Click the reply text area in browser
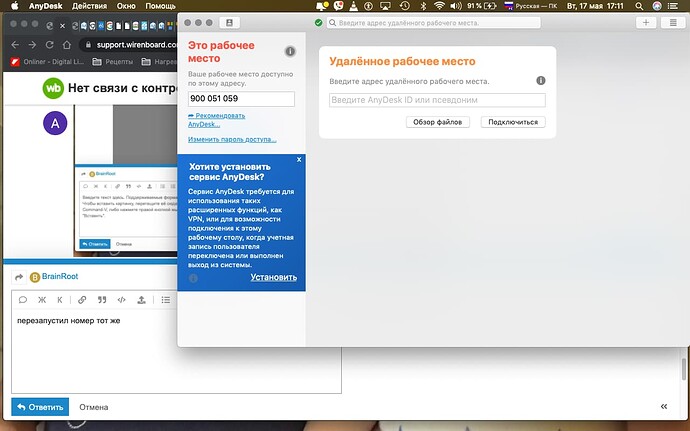The height and width of the screenshot is (431, 690). [x=176, y=352]
